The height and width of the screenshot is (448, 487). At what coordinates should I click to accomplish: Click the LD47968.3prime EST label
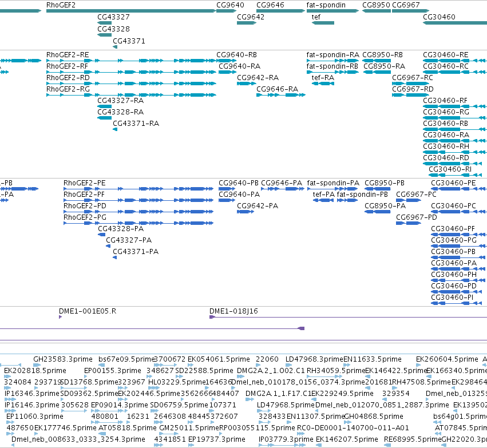pyautogui.click(x=314, y=359)
